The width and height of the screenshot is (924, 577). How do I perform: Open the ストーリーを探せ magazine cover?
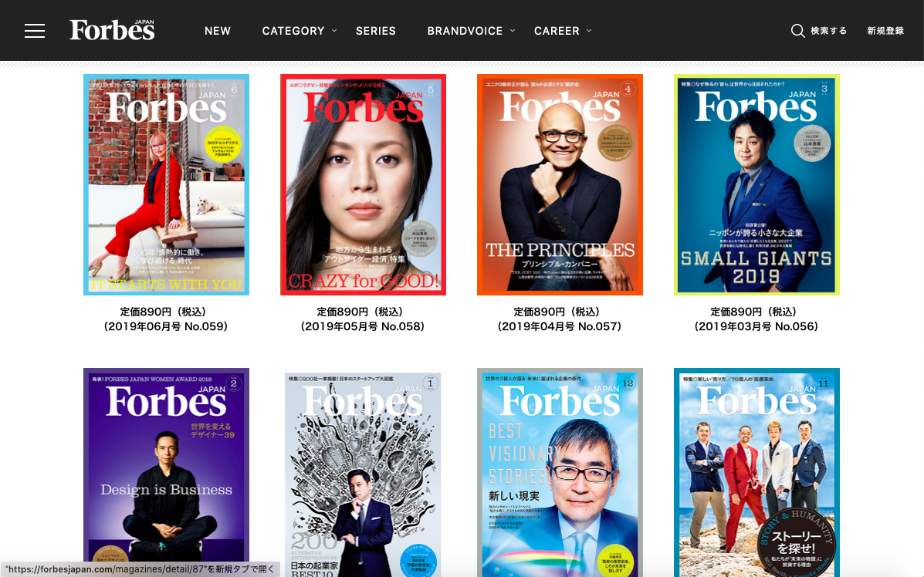756,472
